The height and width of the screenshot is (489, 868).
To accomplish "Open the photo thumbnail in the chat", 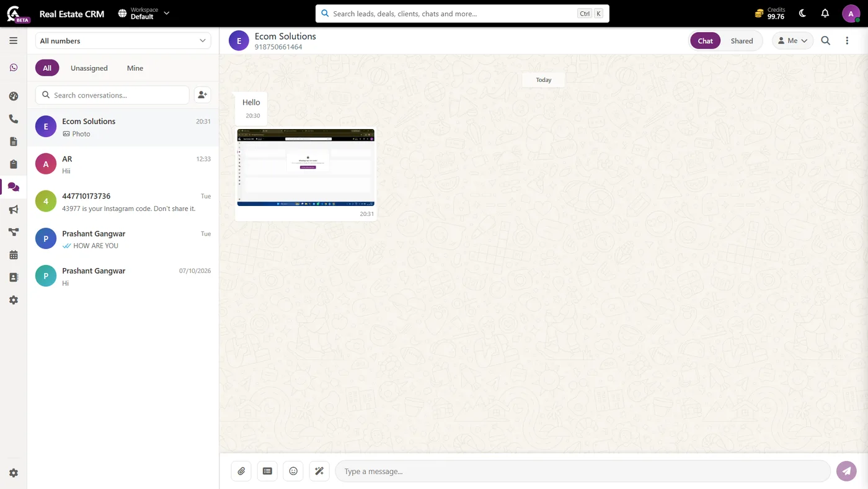I will tap(306, 168).
